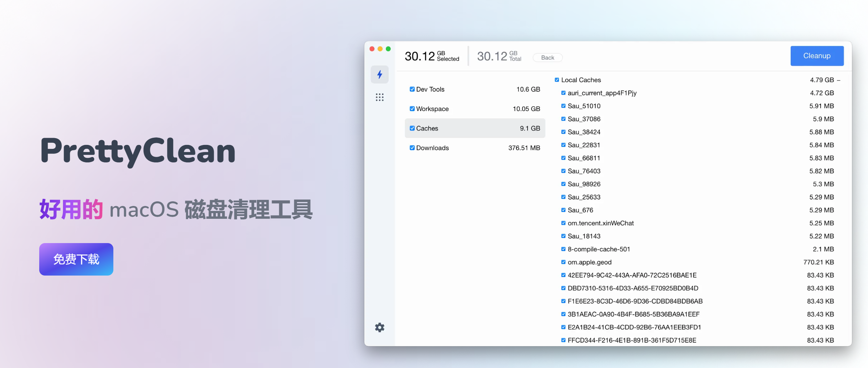Viewport: 868px width, 368px height.
Task: Select the 3B1AEAC-0A90-4B4F-B685-5B36BA9A1EEF entry
Action: point(697,314)
